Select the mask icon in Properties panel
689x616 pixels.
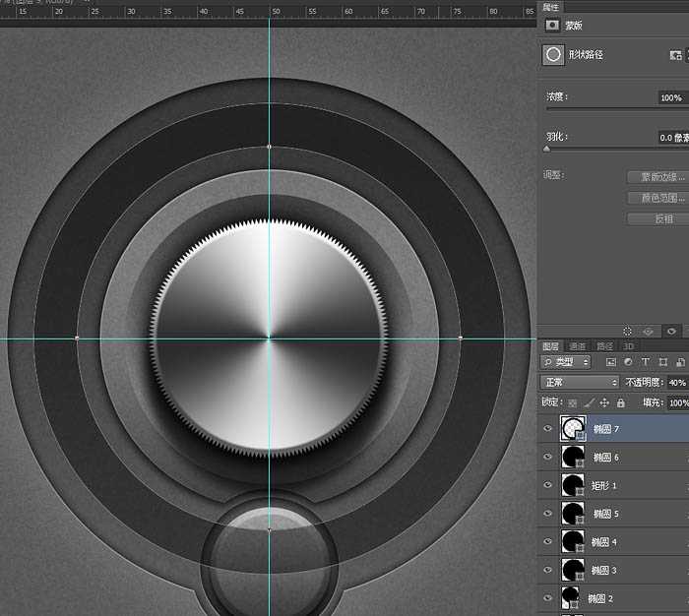pyautogui.click(x=552, y=26)
